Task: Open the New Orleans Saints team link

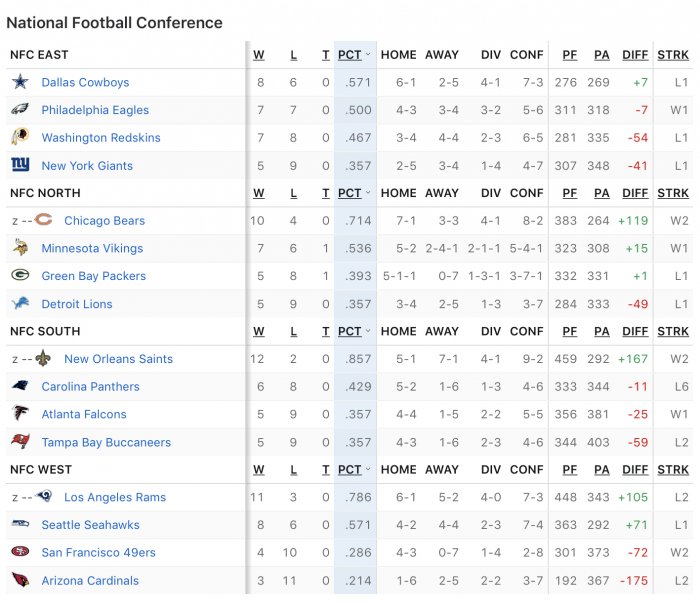Action: click(118, 359)
